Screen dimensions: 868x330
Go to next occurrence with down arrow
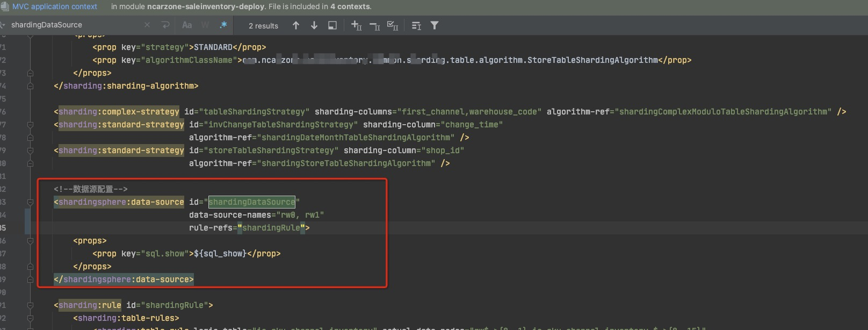pos(314,25)
